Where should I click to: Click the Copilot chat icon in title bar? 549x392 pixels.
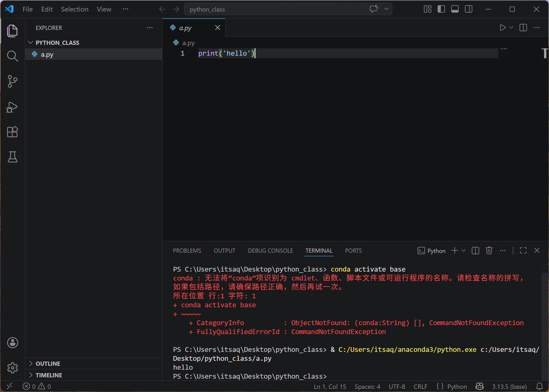374,9
